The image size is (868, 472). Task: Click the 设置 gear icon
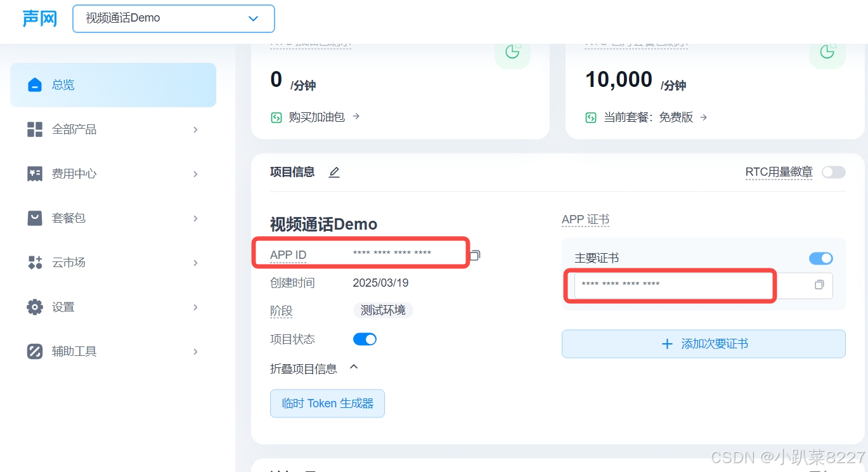(x=35, y=307)
